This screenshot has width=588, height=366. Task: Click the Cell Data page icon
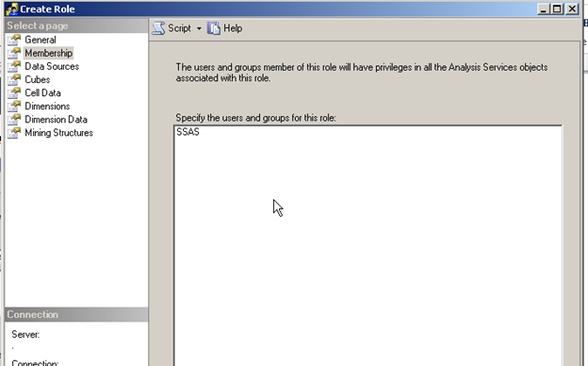click(x=14, y=92)
